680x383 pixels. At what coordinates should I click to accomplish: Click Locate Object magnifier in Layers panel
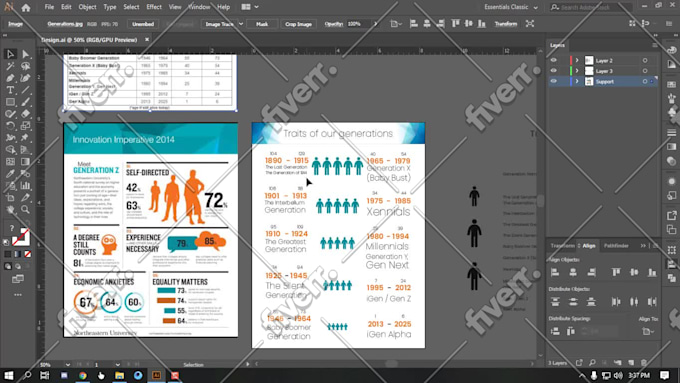(x=592, y=363)
